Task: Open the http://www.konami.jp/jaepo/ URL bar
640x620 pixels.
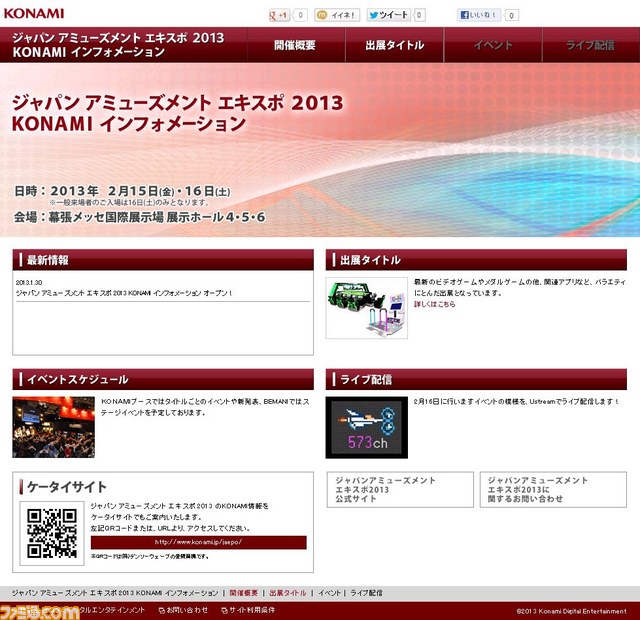Action: (198, 542)
